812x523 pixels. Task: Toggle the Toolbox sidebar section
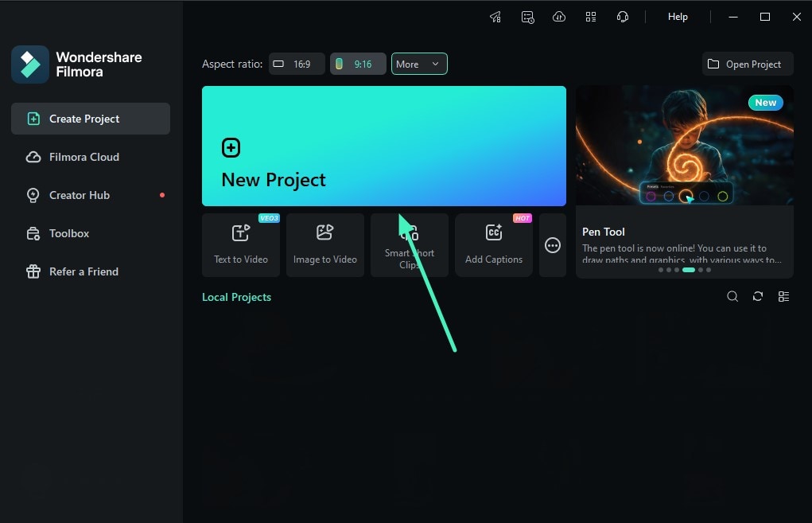pyautogui.click(x=68, y=233)
